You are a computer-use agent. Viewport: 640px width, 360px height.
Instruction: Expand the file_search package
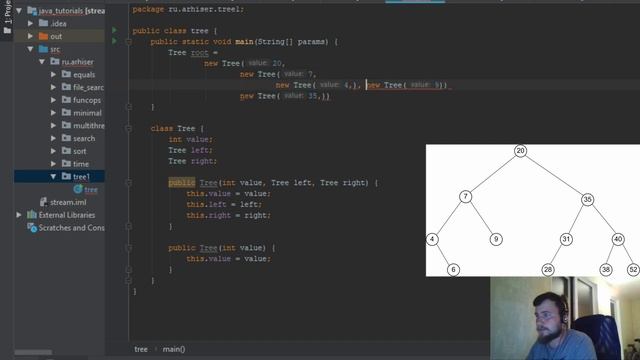(x=53, y=87)
